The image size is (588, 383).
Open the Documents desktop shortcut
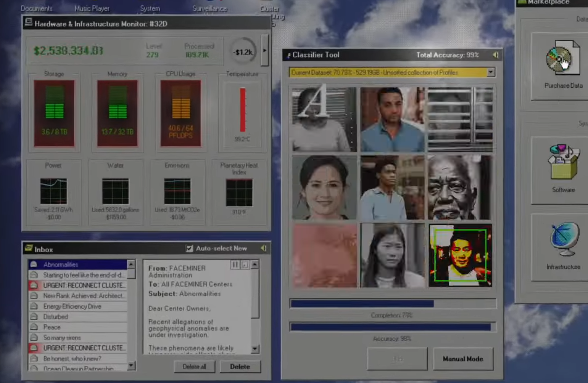(37, 8)
